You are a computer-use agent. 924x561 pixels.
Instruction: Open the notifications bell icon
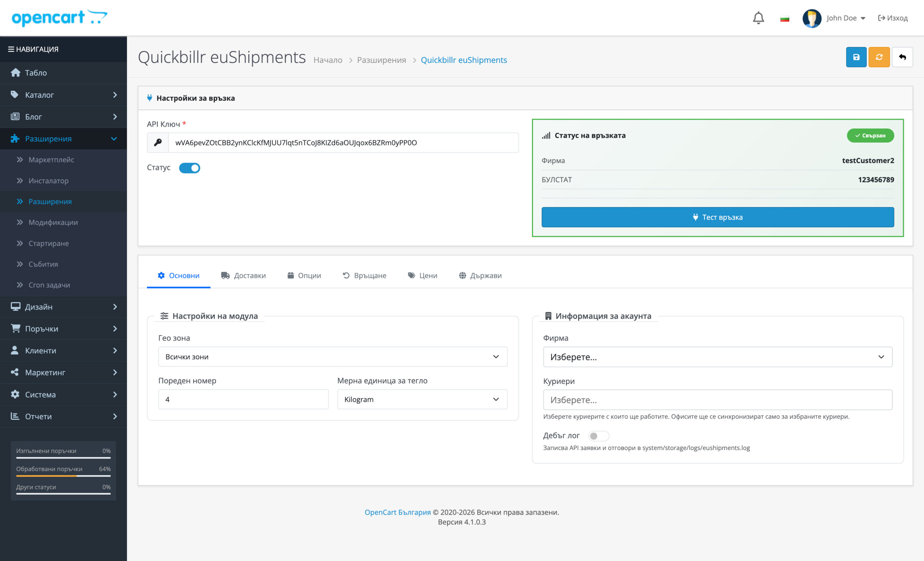tap(758, 18)
